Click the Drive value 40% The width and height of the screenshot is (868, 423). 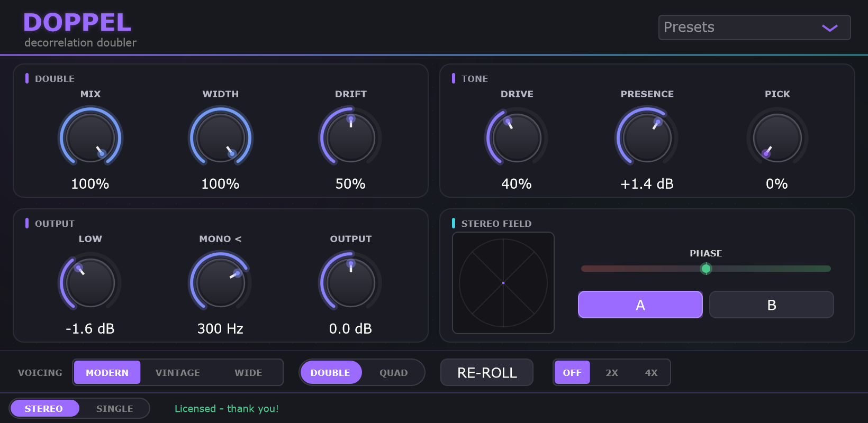pos(517,184)
